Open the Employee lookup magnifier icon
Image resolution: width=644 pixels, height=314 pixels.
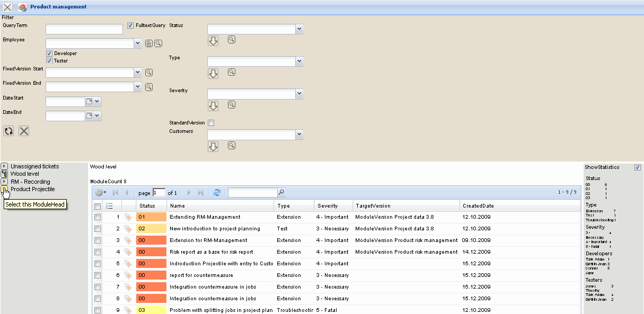[157, 43]
